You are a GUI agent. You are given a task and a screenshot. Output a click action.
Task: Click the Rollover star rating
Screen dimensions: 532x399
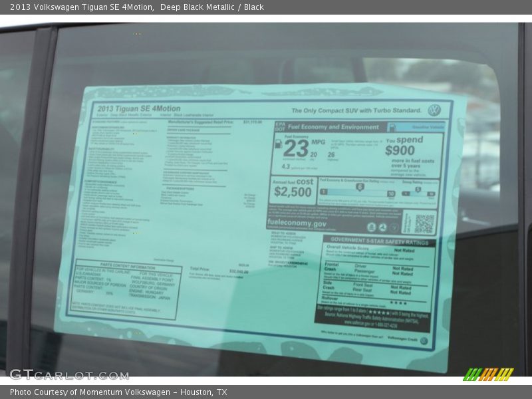(x=398, y=303)
